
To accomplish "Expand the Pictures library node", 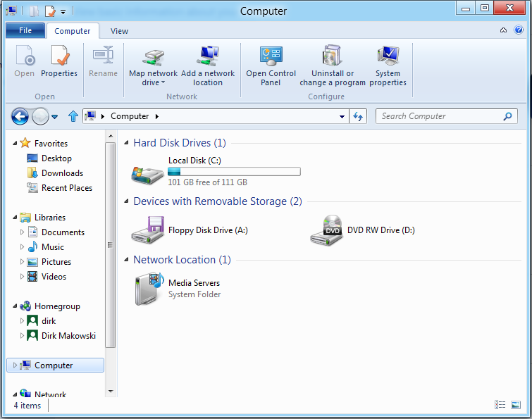I will pyautogui.click(x=22, y=262).
